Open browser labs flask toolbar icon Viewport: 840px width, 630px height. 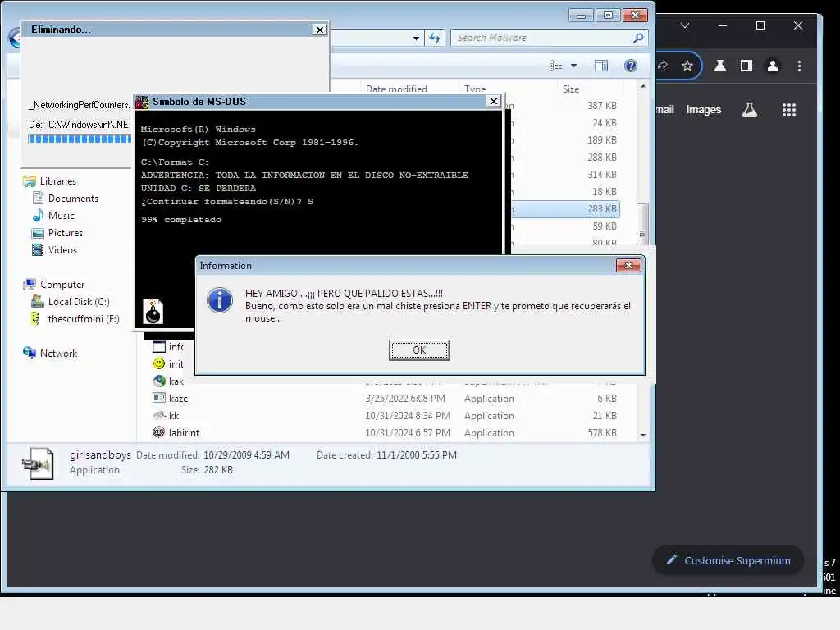720,66
